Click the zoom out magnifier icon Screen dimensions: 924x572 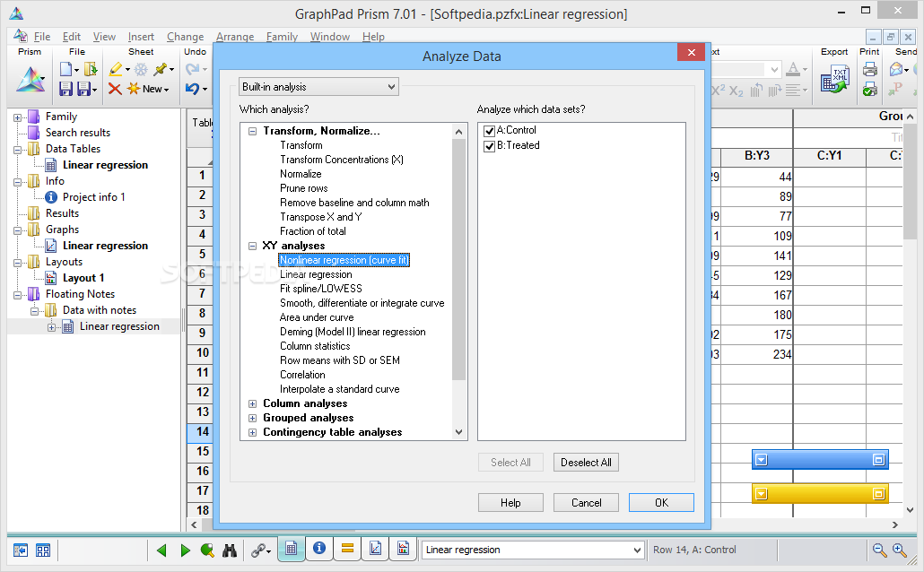879,550
